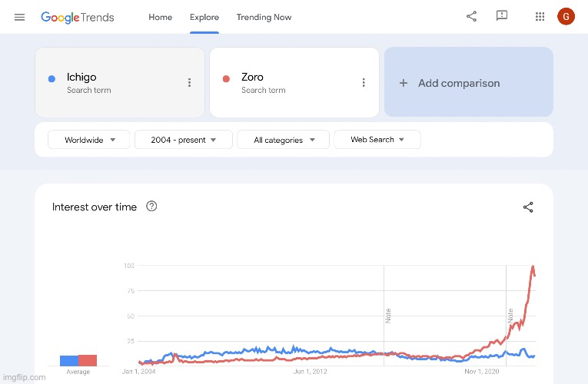Viewport: 588px width, 384px height.
Task: Expand the Worldwide region dropdown
Action: click(x=89, y=140)
